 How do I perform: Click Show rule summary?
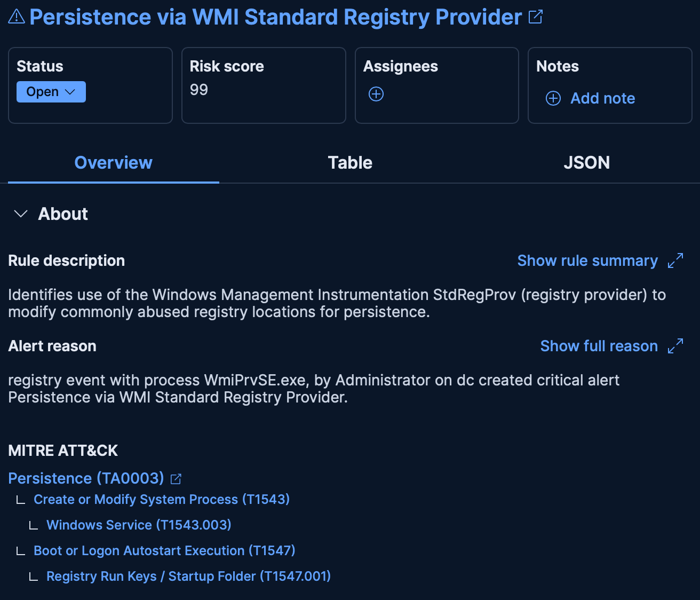[587, 260]
